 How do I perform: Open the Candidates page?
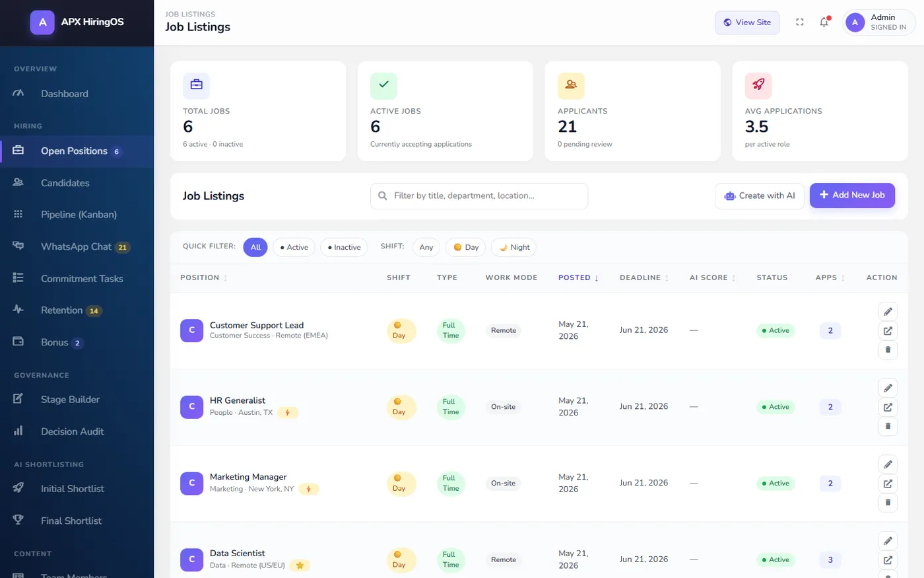point(77,183)
